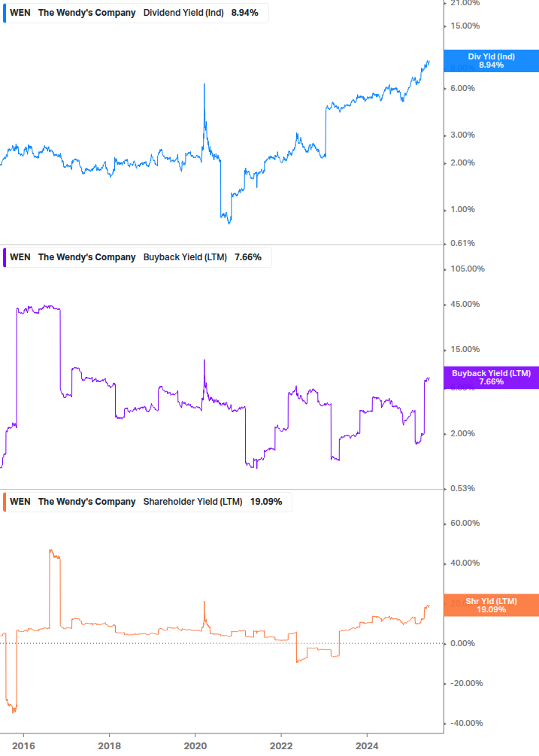Viewport: 539px width, 756px height.
Task: Click the Shareholder Yield (LTM) legend label
Action: (x=192, y=502)
